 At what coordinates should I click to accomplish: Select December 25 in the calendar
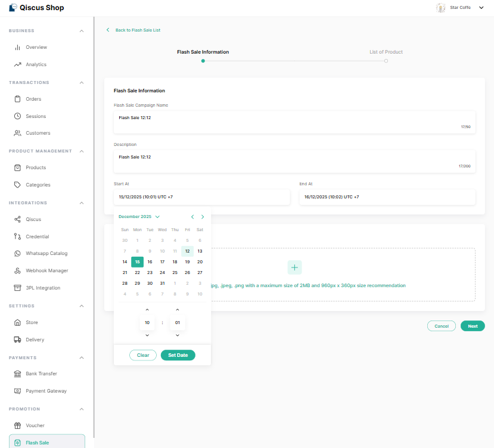click(175, 272)
